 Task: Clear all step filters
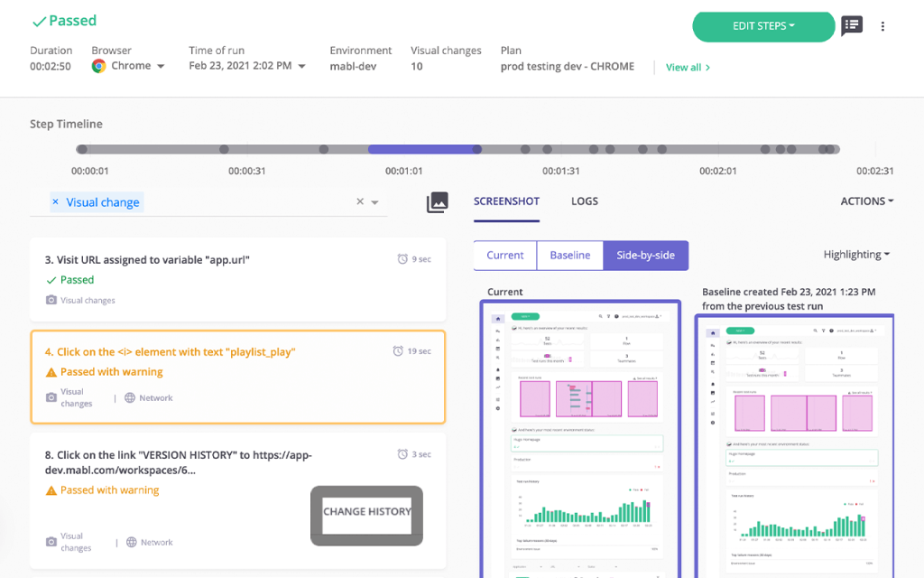(x=360, y=201)
